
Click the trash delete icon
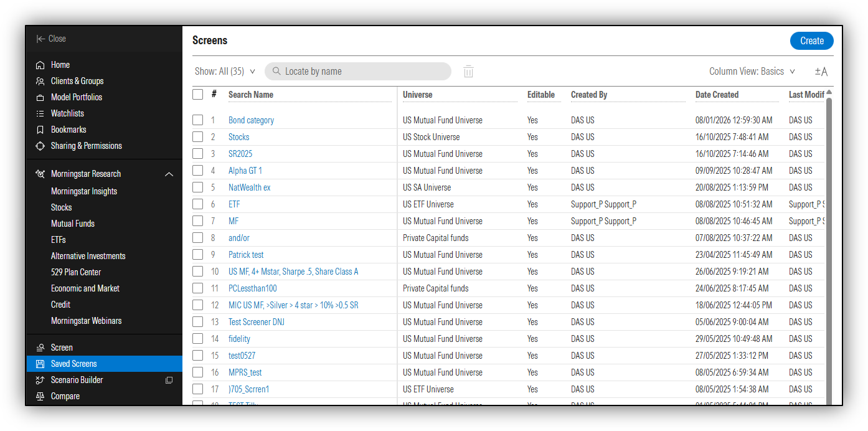pos(469,72)
